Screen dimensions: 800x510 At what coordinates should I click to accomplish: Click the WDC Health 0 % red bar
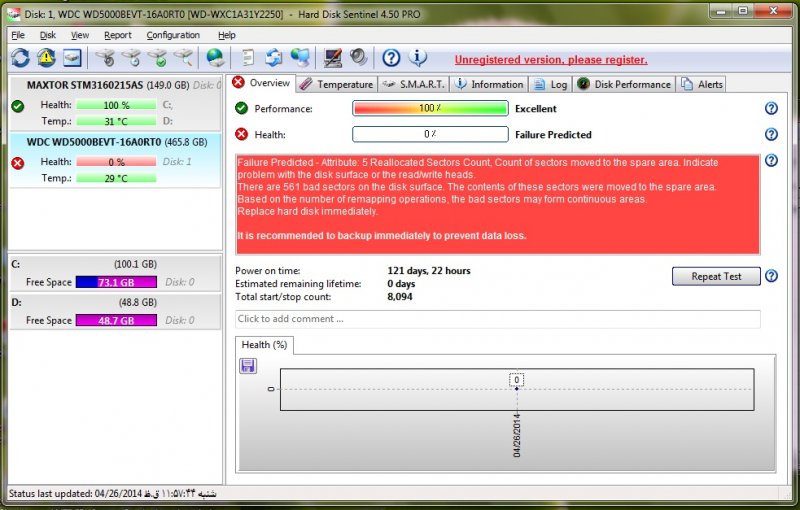(116, 162)
